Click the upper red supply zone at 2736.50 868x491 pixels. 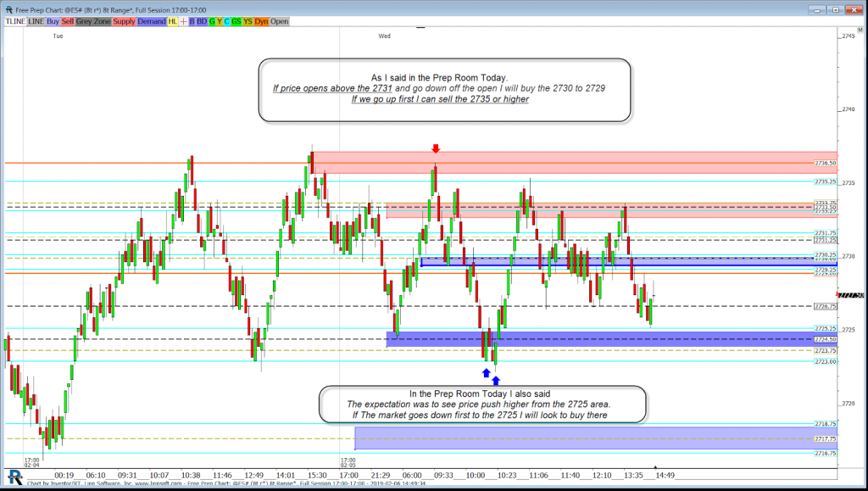pos(575,162)
